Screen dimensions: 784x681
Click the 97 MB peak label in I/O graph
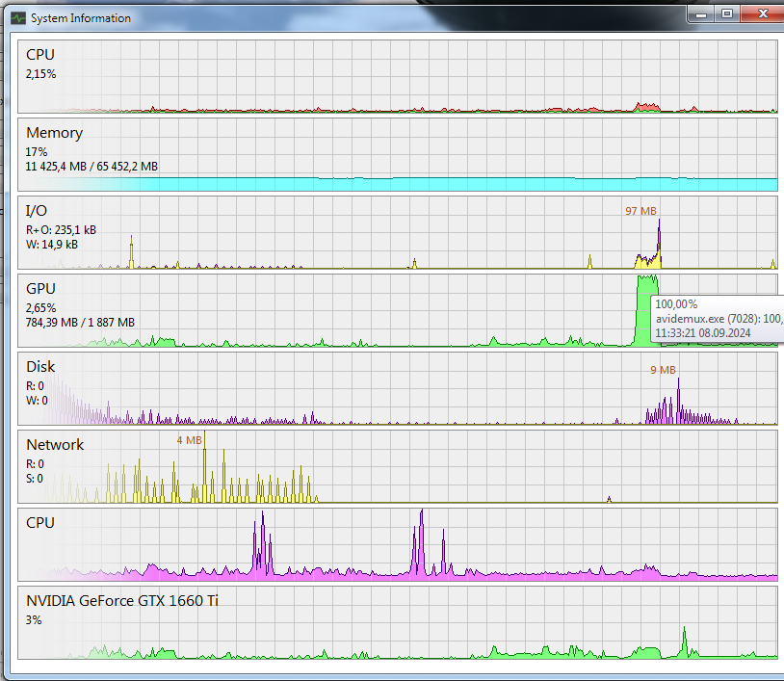point(640,211)
